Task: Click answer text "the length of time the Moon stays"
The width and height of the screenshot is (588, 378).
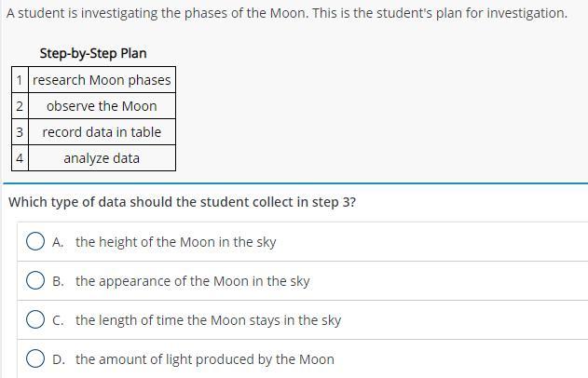Action: pos(208,320)
